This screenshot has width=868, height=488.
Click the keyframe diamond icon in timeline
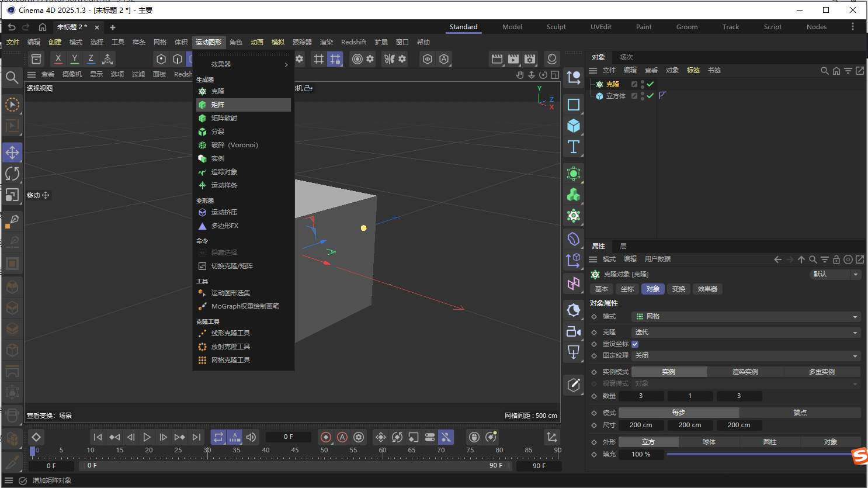36,437
